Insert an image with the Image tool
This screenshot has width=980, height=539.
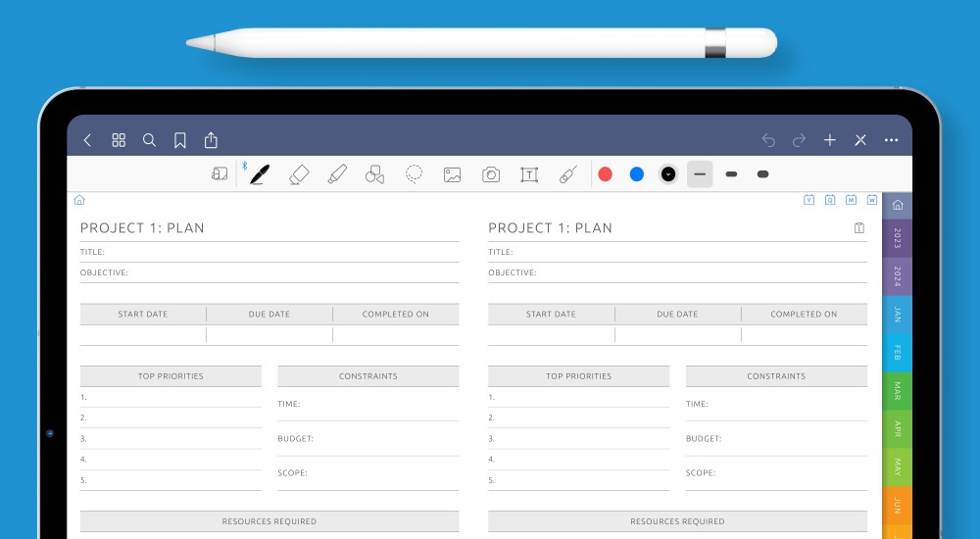[x=452, y=174]
